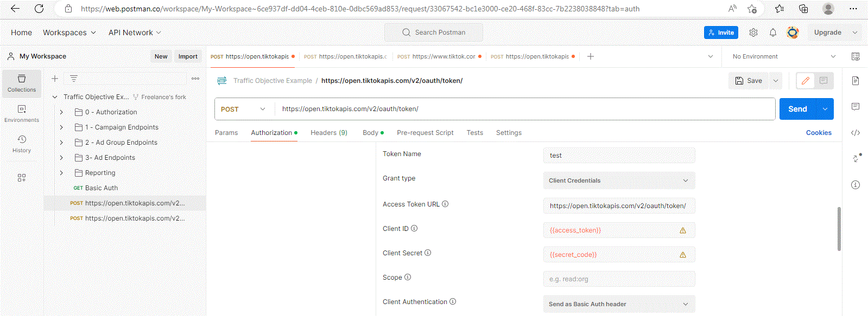The image size is (868, 316).
Task: Open the HTTP method POST dropdown
Action: coord(244,109)
